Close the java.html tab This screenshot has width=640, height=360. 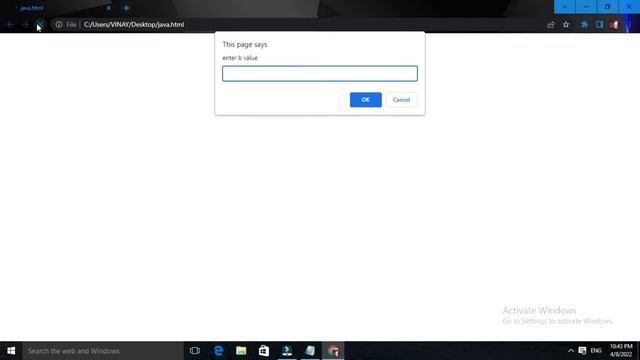[109, 8]
